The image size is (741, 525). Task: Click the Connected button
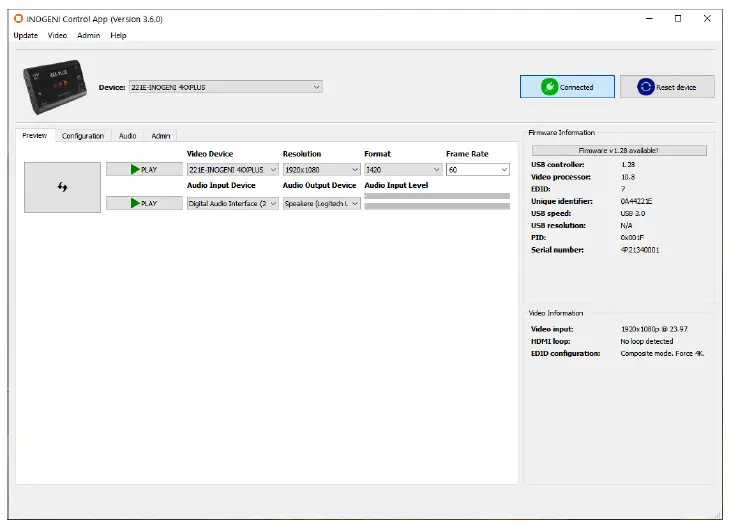tap(567, 87)
